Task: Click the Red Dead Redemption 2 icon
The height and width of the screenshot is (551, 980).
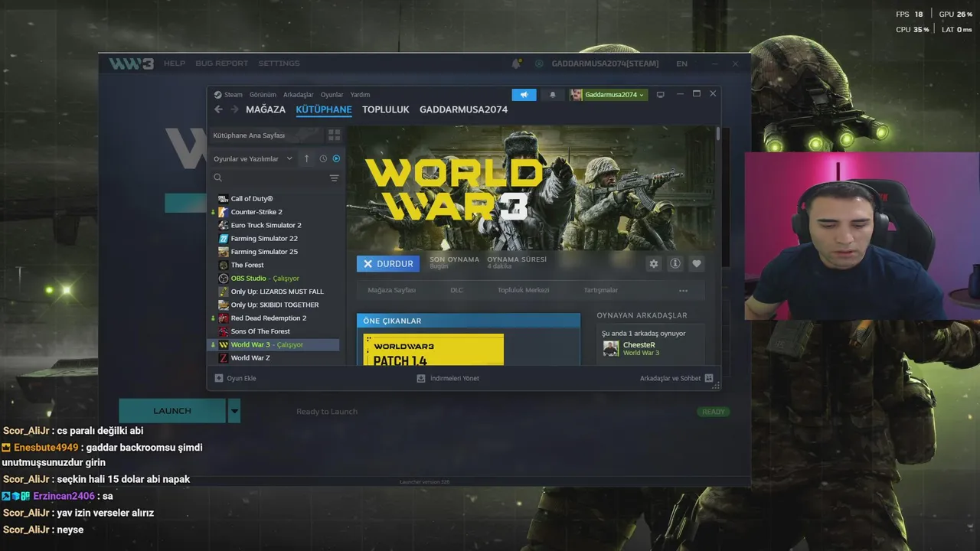Action: (x=223, y=318)
